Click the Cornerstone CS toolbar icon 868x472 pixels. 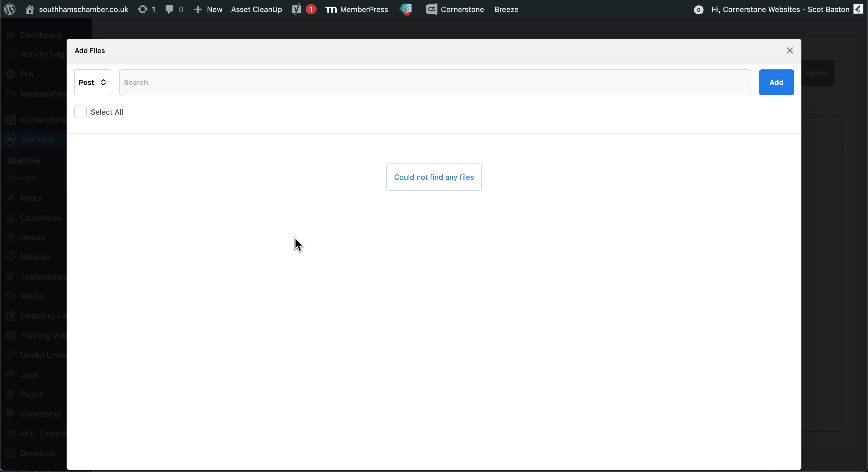tap(431, 9)
